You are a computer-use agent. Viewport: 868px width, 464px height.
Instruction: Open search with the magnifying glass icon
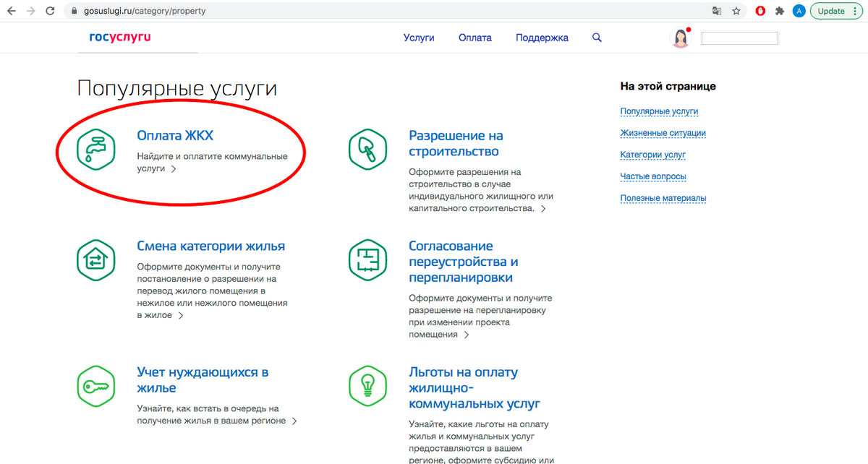tap(597, 38)
